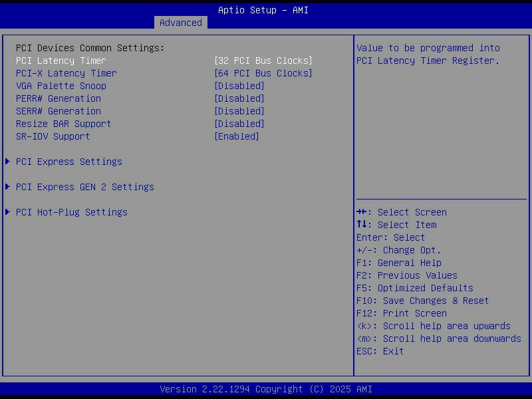Toggle the Resize BAR Support Disabled value

coord(239,124)
